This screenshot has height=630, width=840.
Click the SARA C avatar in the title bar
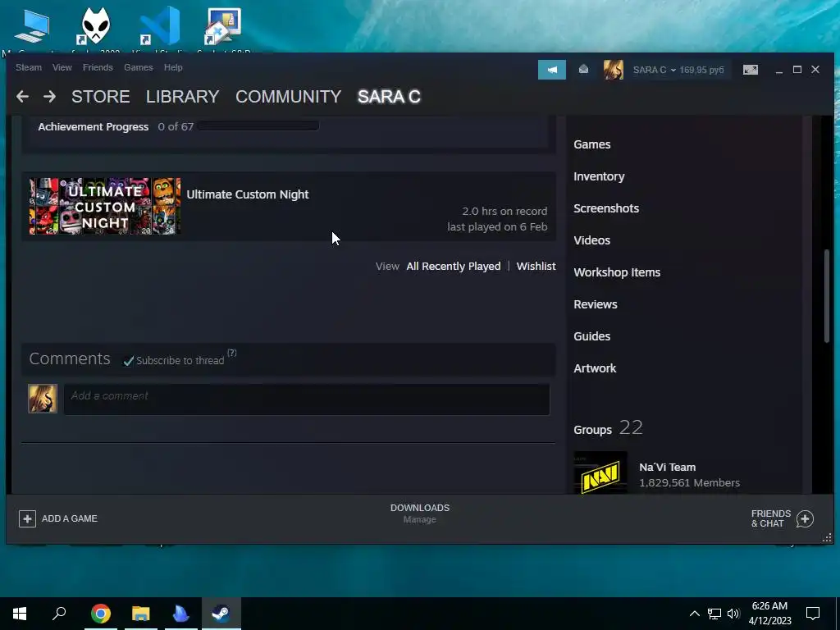pyautogui.click(x=614, y=70)
